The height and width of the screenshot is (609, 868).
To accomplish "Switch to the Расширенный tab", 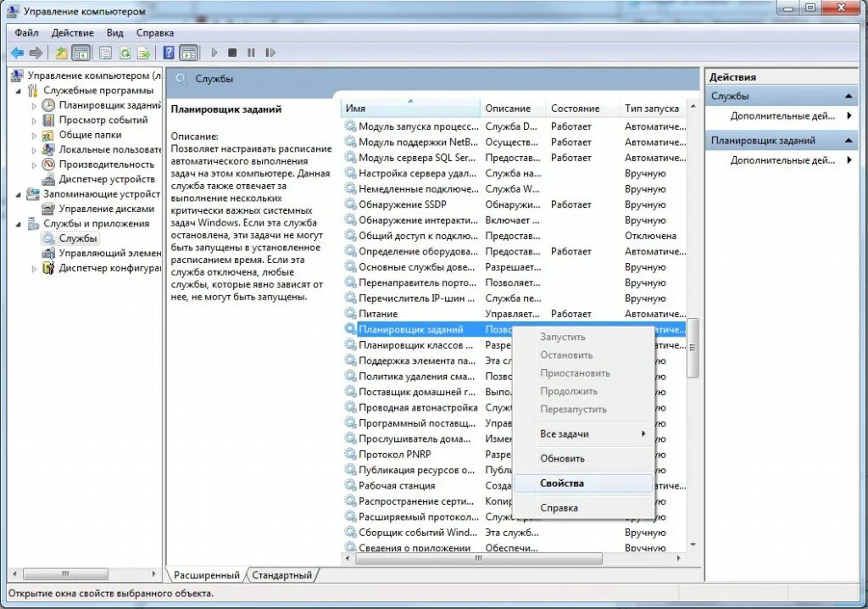I will (x=207, y=575).
